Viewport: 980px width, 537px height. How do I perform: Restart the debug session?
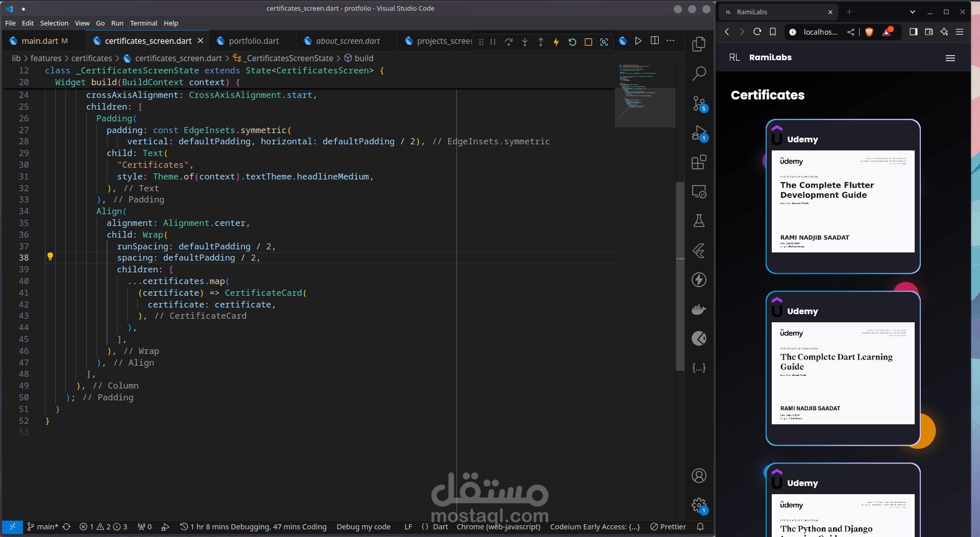572,42
